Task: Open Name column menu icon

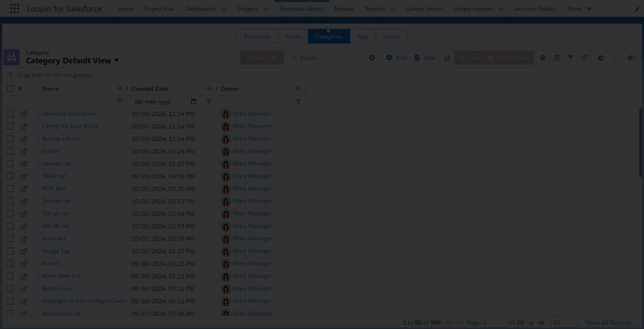Action: pyautogui.click(x=120, y=88)
